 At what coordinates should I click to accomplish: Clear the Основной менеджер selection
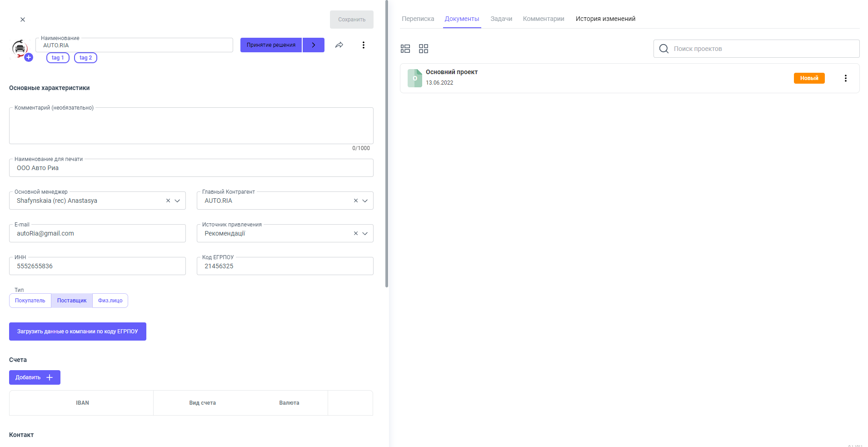click(x=168, y=201)
